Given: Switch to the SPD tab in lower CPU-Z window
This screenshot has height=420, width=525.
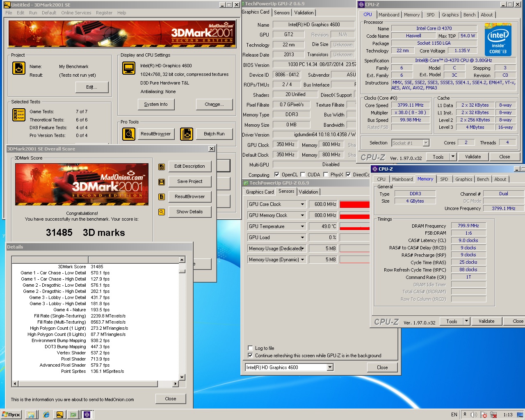Looking at the screenshot, I should click(x=444, y=179).
